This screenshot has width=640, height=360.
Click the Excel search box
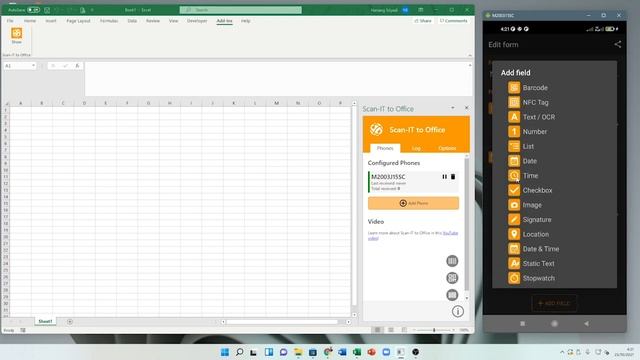pos(240,10)
